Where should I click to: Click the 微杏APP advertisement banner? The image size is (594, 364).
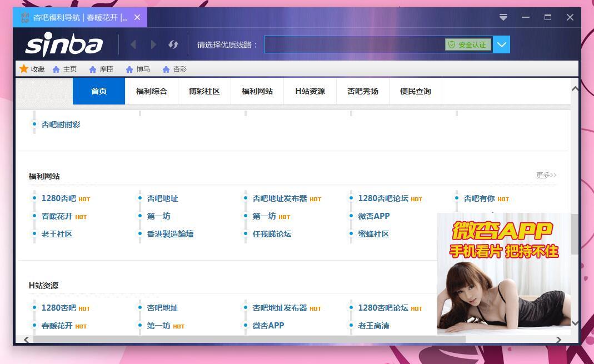coord(504,273)
